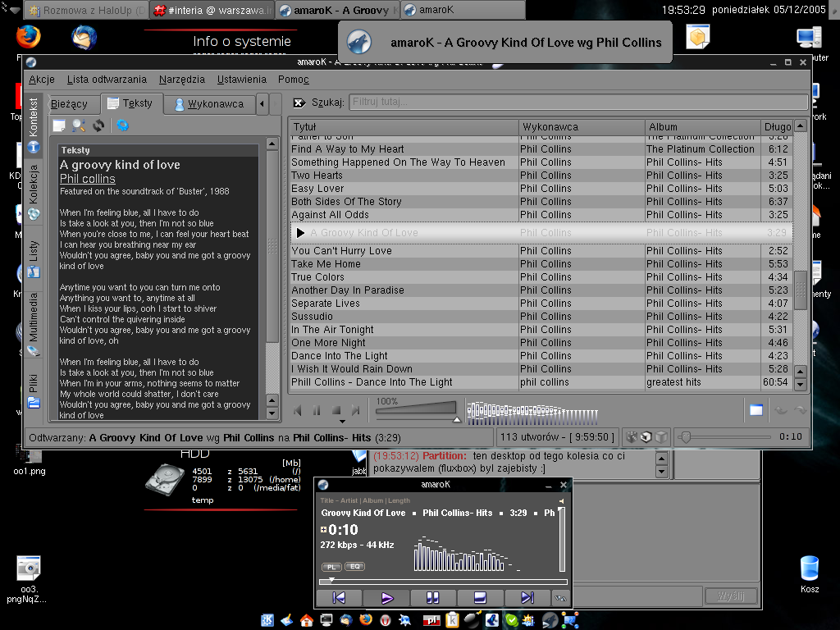The height and width of the screenshot is (630, 840).
Task: Open the Listy sidebar panel
Action: coord(33,259)
